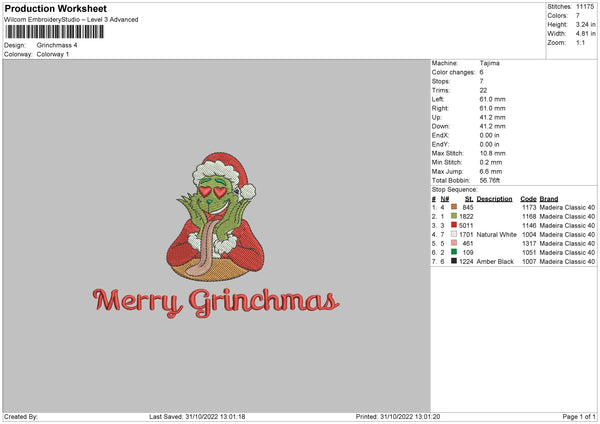Viewport: 600px width, 424px height.
Task: Click the 'Brand' column header
Action: (549, 199)
